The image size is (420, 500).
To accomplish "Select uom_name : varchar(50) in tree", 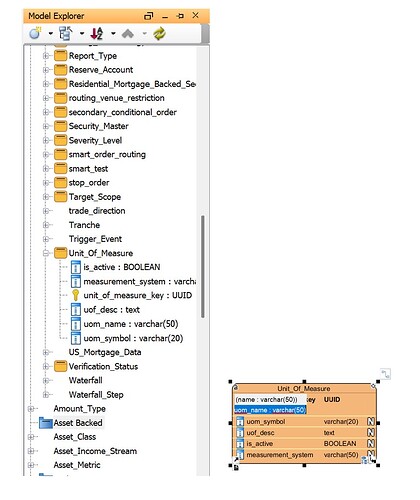I will point(131,324).
